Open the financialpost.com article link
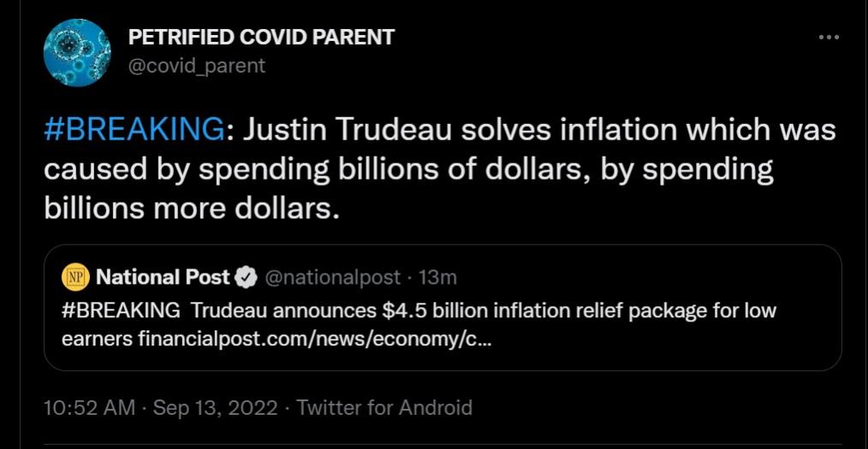Screen dimensions: 868x449 [314, 339]
